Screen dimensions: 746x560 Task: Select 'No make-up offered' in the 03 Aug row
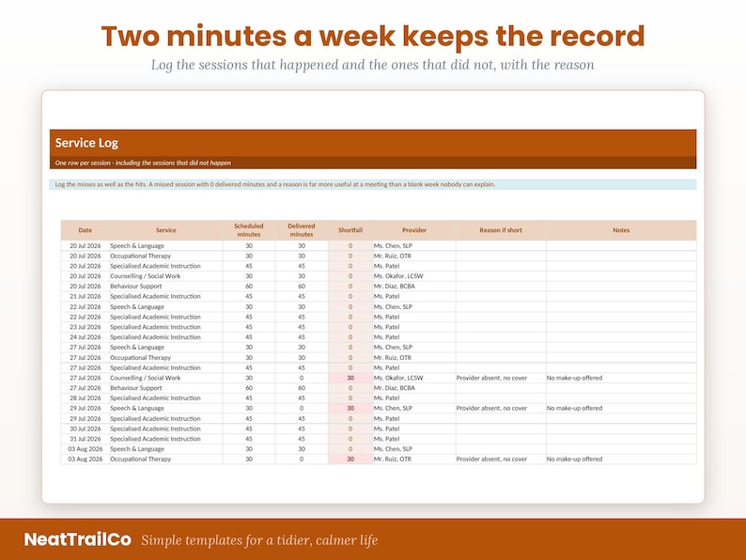(x=574, y=459)
